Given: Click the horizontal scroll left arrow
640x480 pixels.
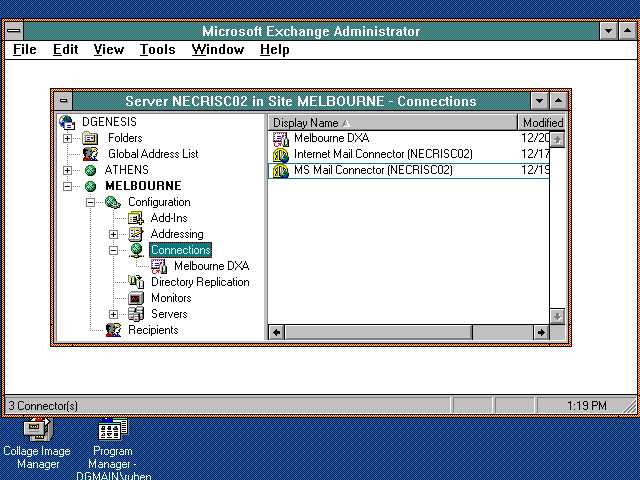Looking at the screenshot, I should (x=277, y=332).
